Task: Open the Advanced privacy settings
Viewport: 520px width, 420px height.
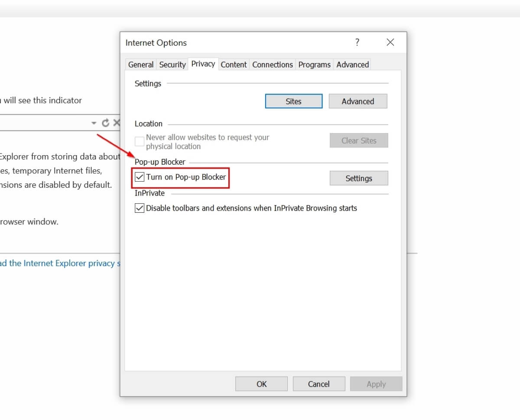Action: coord(358,101)
